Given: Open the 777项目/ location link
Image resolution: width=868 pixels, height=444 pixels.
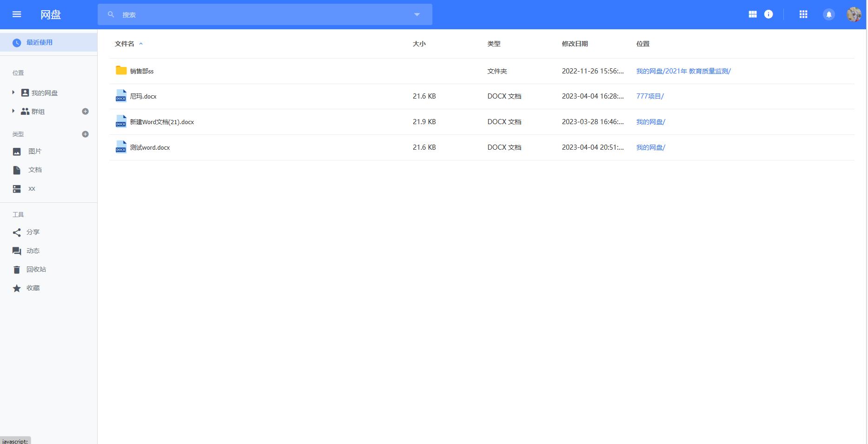Looking at the screenshot, I should (649, 96).
